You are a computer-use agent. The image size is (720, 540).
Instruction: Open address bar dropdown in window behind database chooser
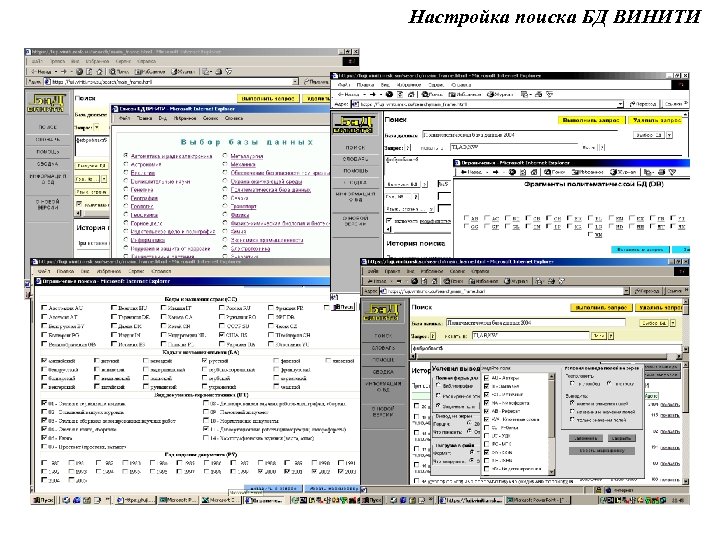click(295, 82)
